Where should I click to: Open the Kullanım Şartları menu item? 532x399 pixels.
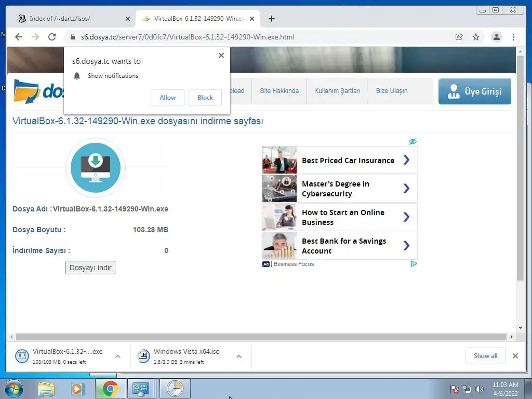(x=337, y=91)
